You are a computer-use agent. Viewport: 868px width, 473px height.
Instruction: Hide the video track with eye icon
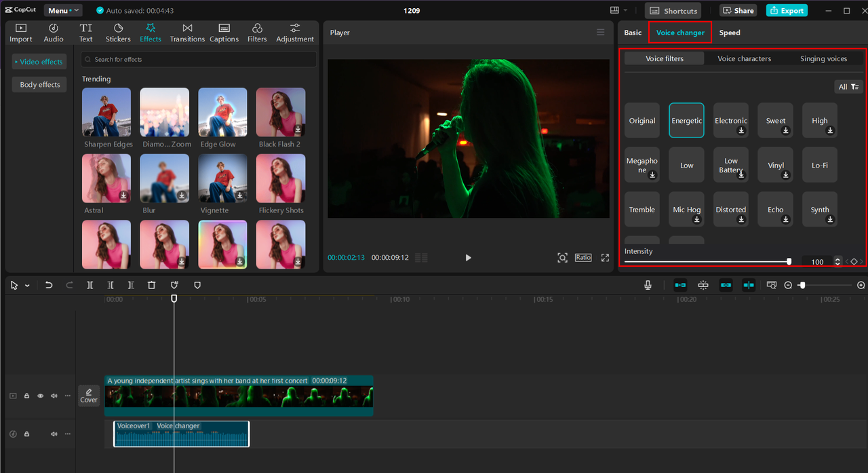[x=40, y=396]
